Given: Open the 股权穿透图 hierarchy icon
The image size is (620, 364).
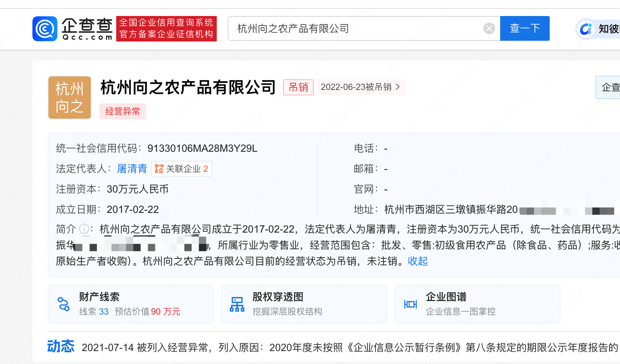Looking at the screenshot, I should click(237, 304).
